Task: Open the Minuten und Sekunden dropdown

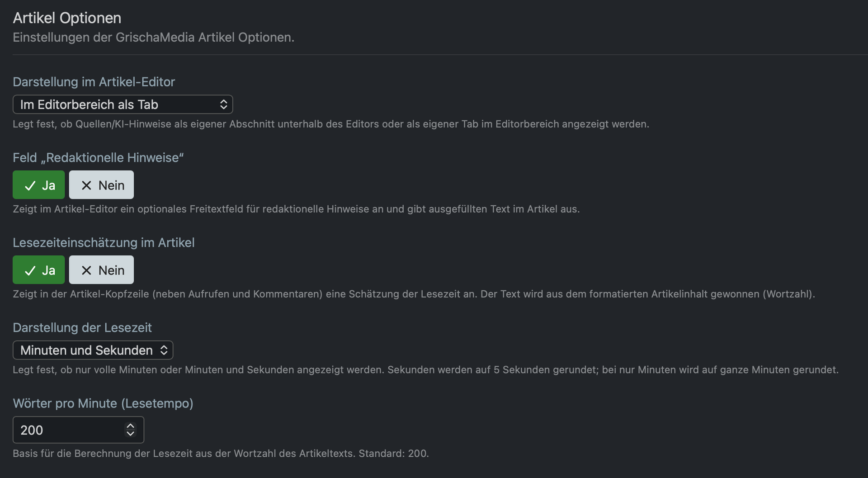Action: click(93, 350)
